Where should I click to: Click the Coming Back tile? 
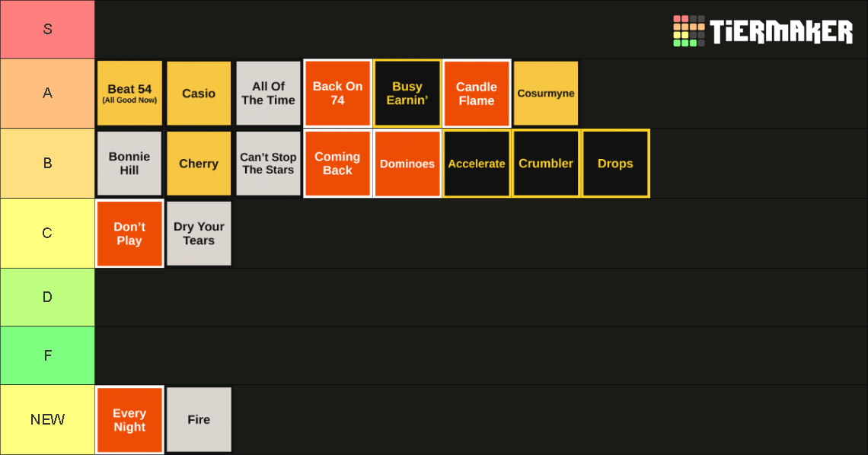coord(337,164)
